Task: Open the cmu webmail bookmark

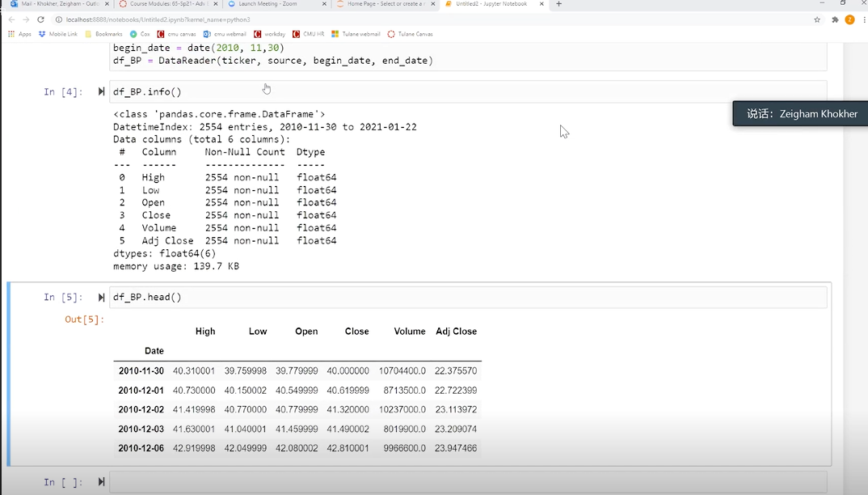Action: [x=225, y=34]
